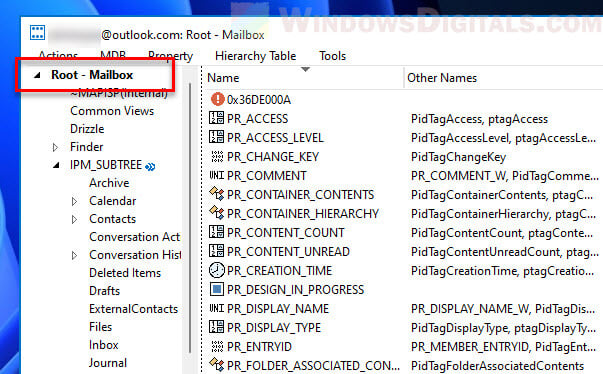
Task: Open the MDB menu
Action: 113,56
